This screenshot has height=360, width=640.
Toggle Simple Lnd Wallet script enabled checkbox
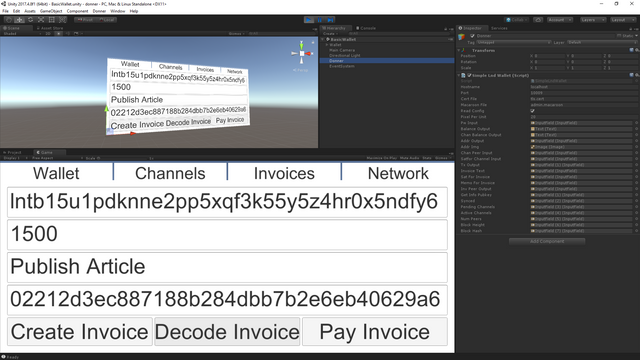pos(469,76)
